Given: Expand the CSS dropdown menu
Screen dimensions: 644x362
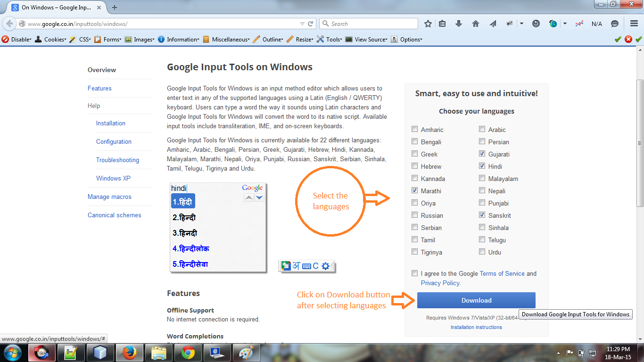Looking at the screenshot, I should pyautogui.click(x=80, y=40).
